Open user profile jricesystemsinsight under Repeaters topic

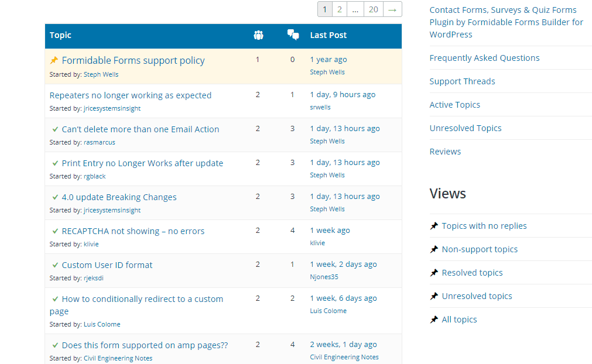coord(112,108)
